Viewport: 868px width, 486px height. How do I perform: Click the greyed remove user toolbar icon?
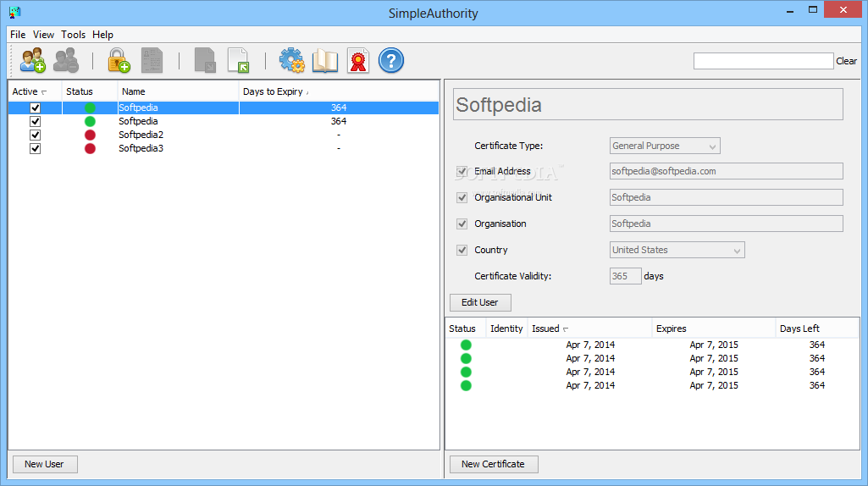pos(66,60)
